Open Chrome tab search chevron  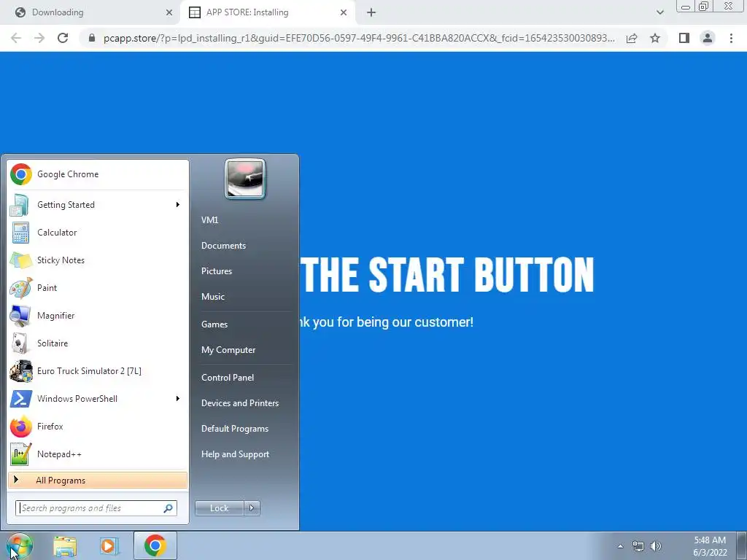coord(659,13)
